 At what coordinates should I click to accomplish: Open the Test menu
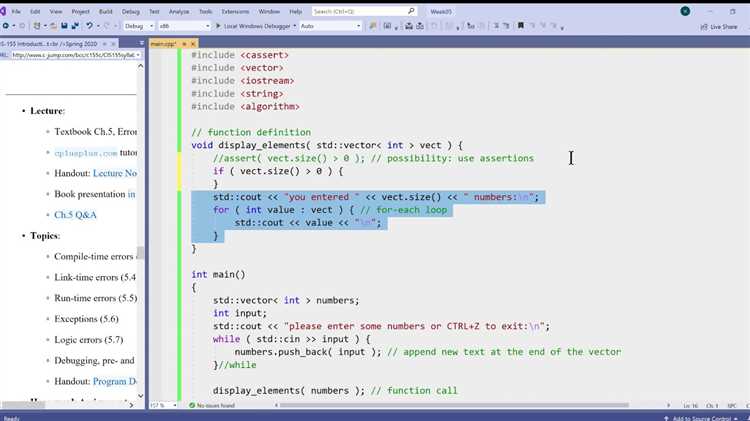(154, 11)
